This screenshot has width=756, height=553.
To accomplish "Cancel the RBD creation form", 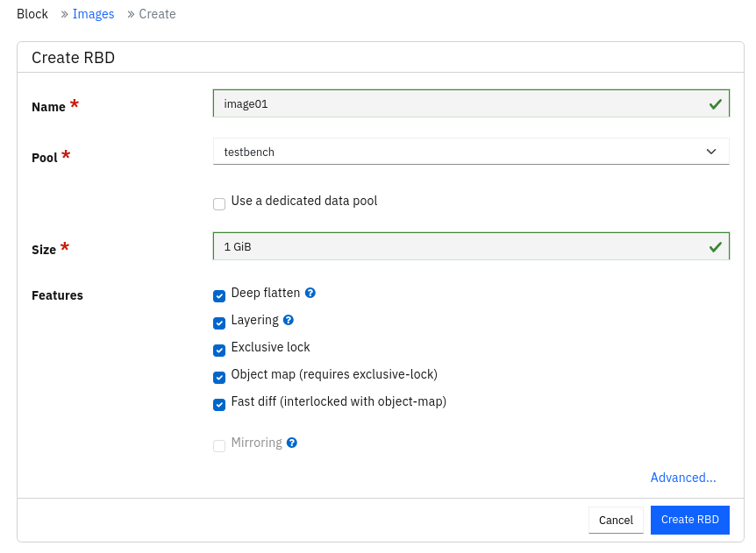I will (616, 521).
